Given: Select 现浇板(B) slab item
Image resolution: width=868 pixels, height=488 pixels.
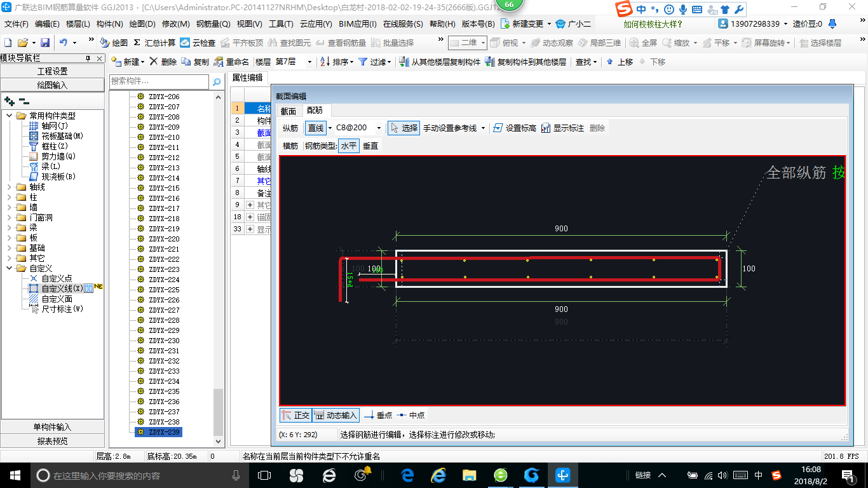Looking at the screenshot, I should coord(52,177).
